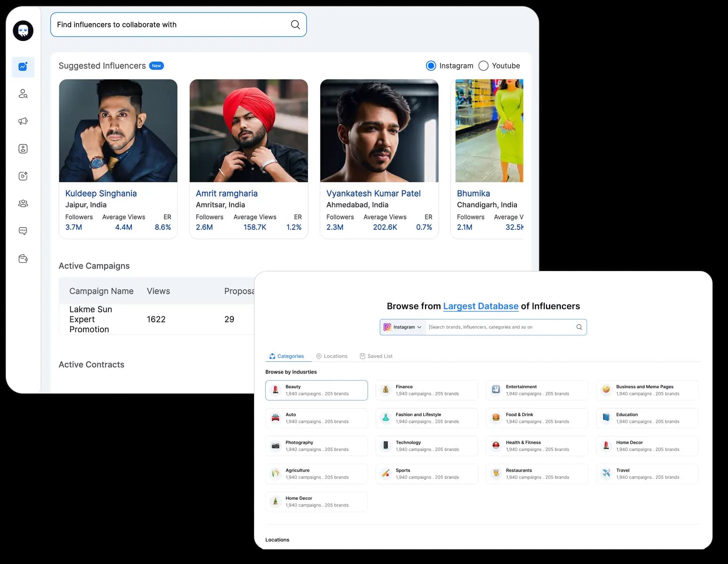728x564 pixels.
Task: Open the chat messages icon
Action: pos(23,231)
